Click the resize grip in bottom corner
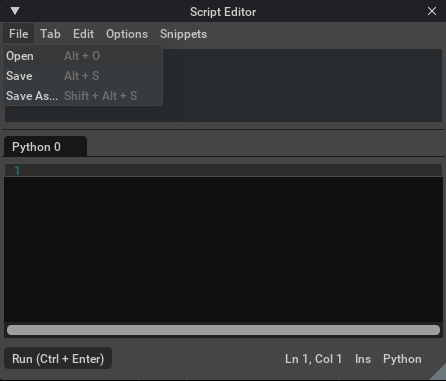The height and width of the screenshot is (381, 446). 438,373
